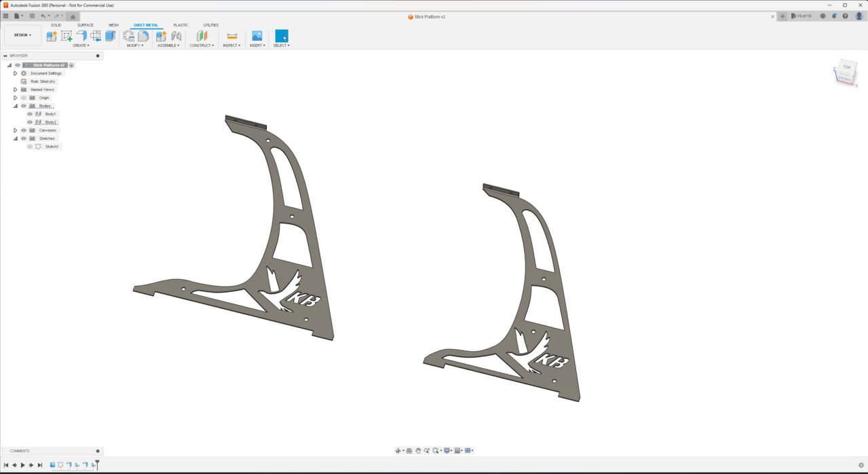Hide Body1 using its eye icon
The height and width of the screenshot is (474, 868).
30,114
